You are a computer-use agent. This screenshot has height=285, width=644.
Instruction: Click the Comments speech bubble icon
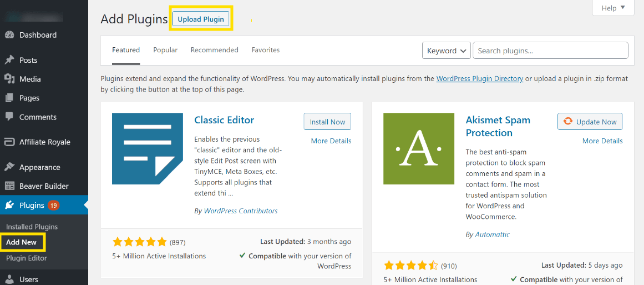tap(9, 117)
